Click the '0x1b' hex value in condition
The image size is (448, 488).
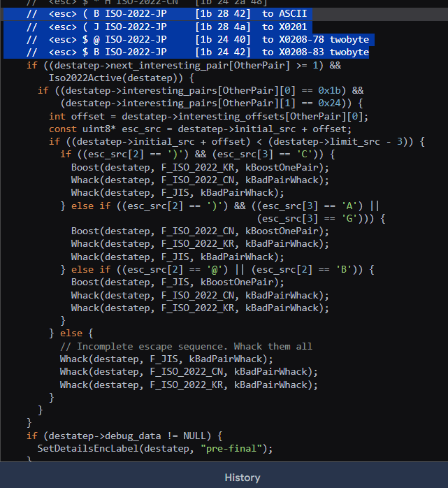pos(321,90)
